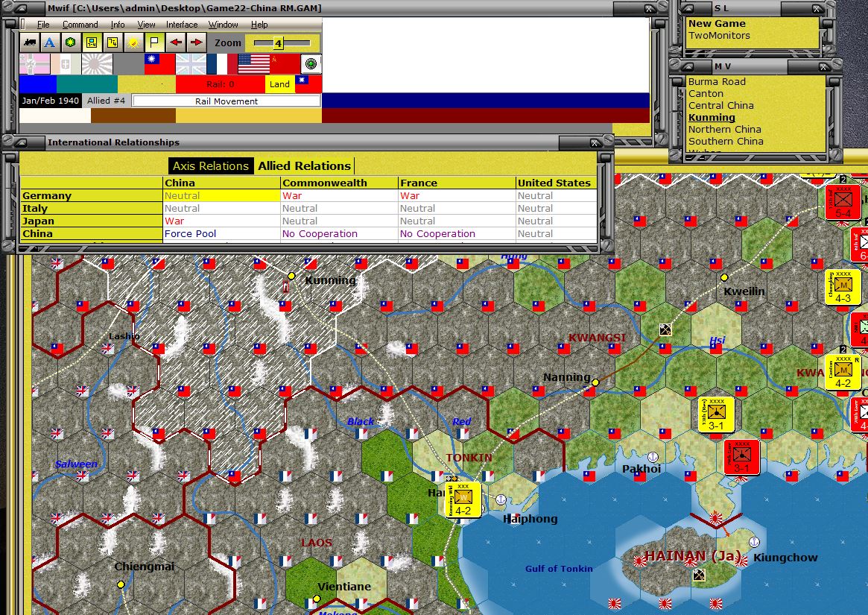Select Canton in the M V list

pyautogui.click(x=706, y=94)
